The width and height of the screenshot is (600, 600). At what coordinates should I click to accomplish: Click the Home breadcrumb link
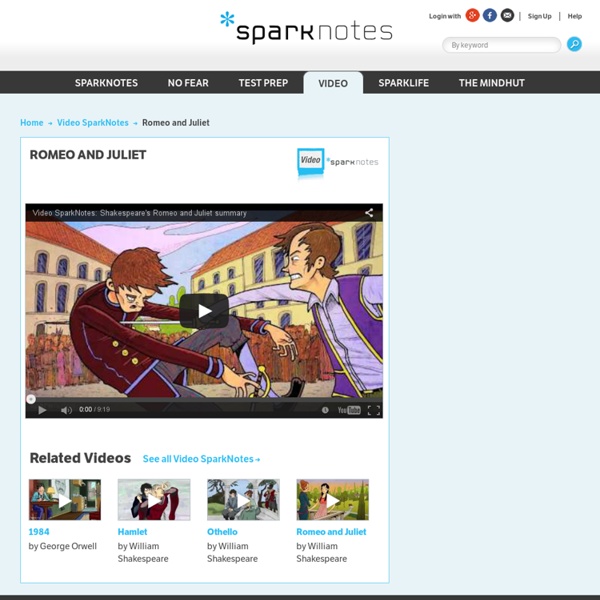tap(32, 122)
